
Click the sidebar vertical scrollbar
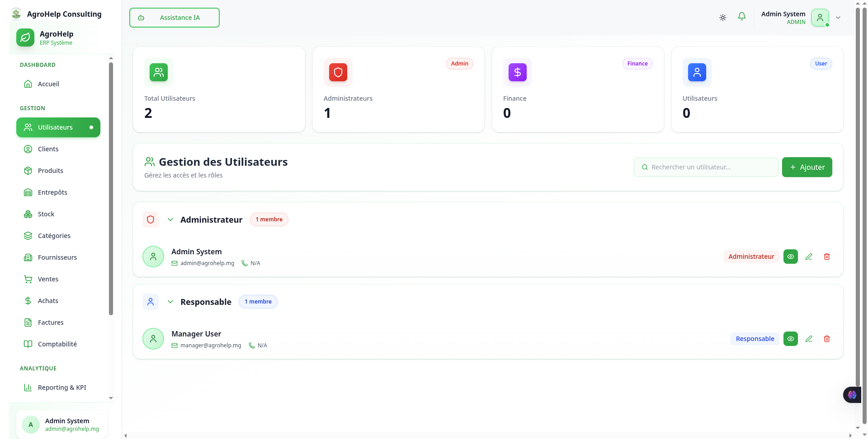pyautogui.click(x=111, y=189)
